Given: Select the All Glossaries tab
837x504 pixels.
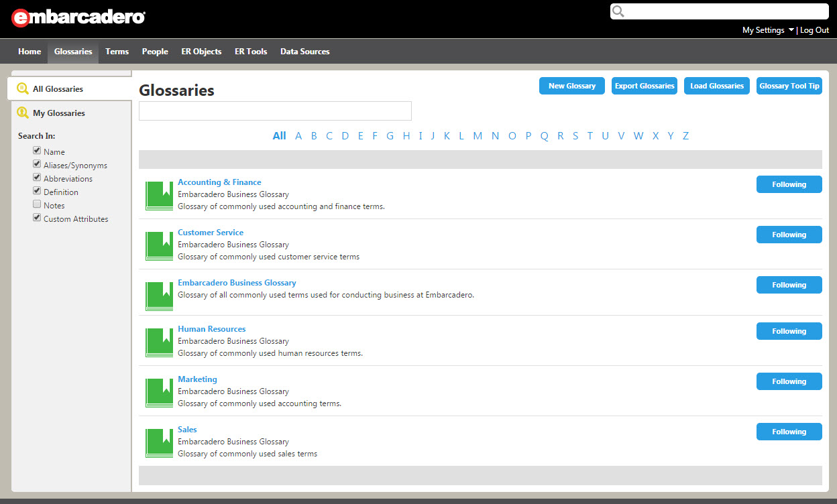Looking at the screenshot, I should 70,88.
